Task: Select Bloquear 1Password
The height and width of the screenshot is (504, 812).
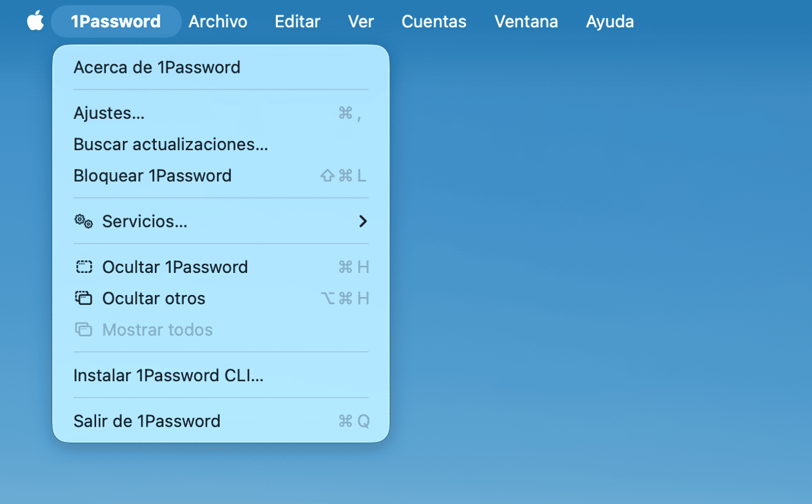Action: pyautogui.click(x=152, y=176)
